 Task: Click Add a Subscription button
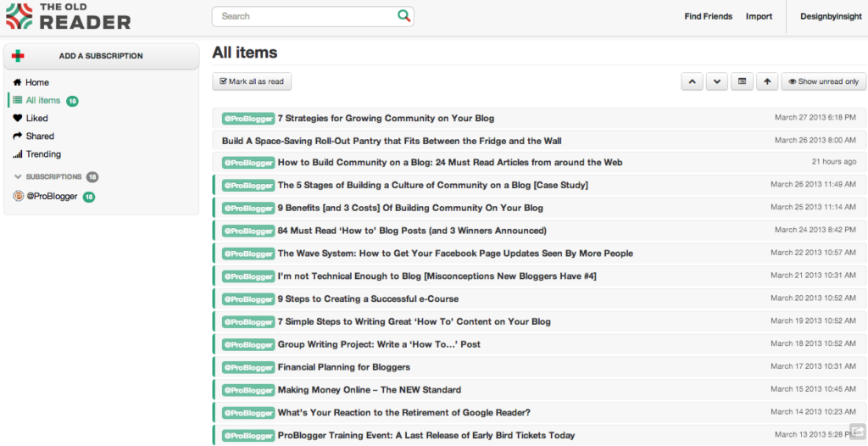pos(102,56)
